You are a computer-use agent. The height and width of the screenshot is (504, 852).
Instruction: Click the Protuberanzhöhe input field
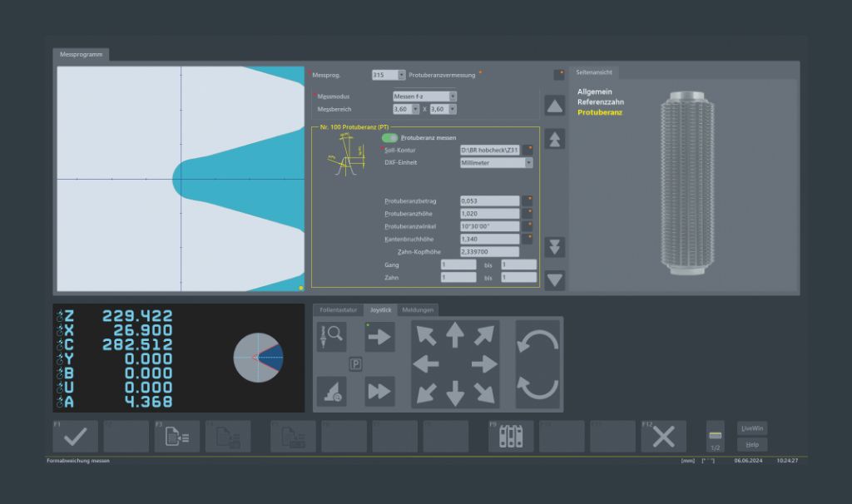(489, 214)
